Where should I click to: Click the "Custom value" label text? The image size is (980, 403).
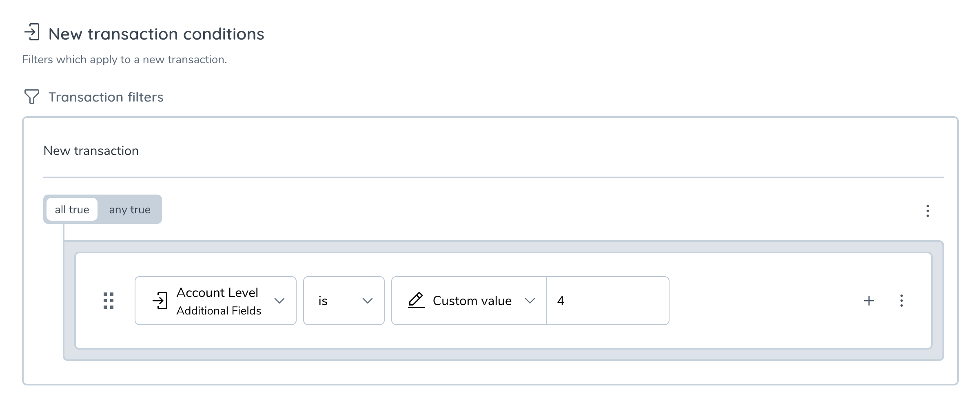point(472,301)
